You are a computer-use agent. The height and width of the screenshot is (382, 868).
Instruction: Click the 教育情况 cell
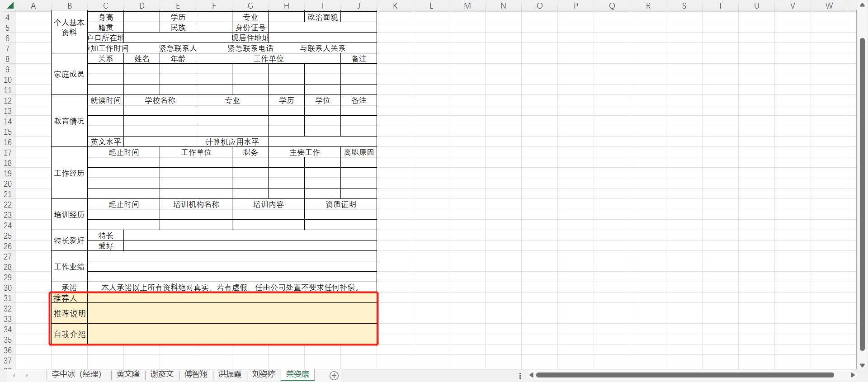[x=69, y=121]
